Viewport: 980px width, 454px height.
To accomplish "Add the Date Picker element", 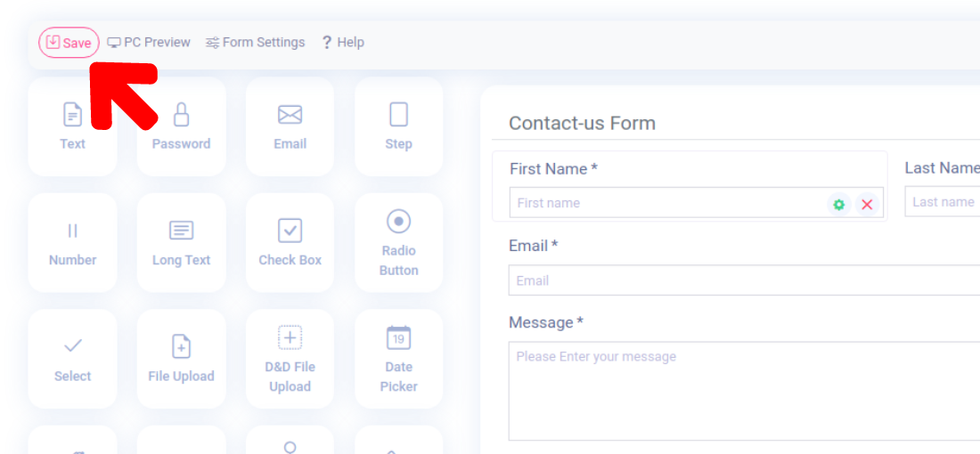I will pyautogui.click(x=398, y=359).
